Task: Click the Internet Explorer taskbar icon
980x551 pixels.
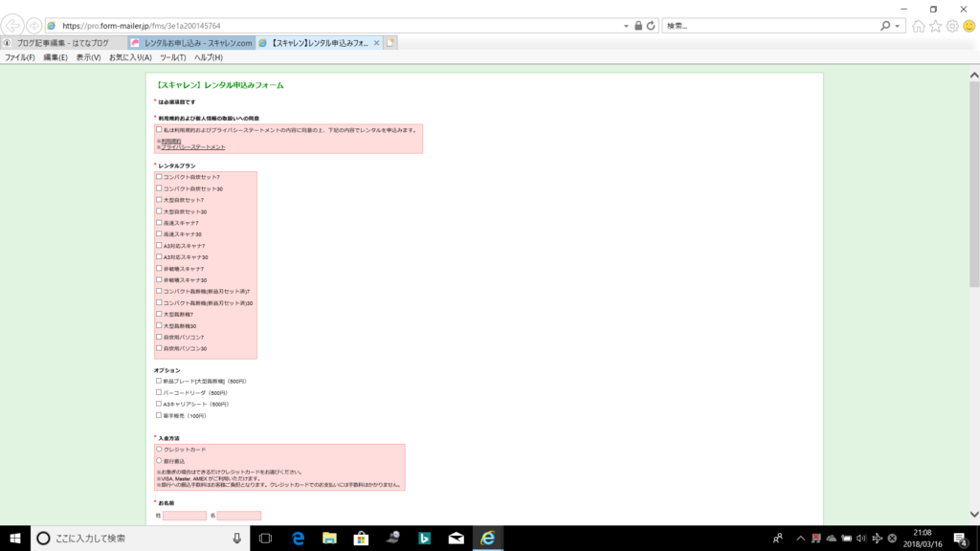Action: pos(488,538)
